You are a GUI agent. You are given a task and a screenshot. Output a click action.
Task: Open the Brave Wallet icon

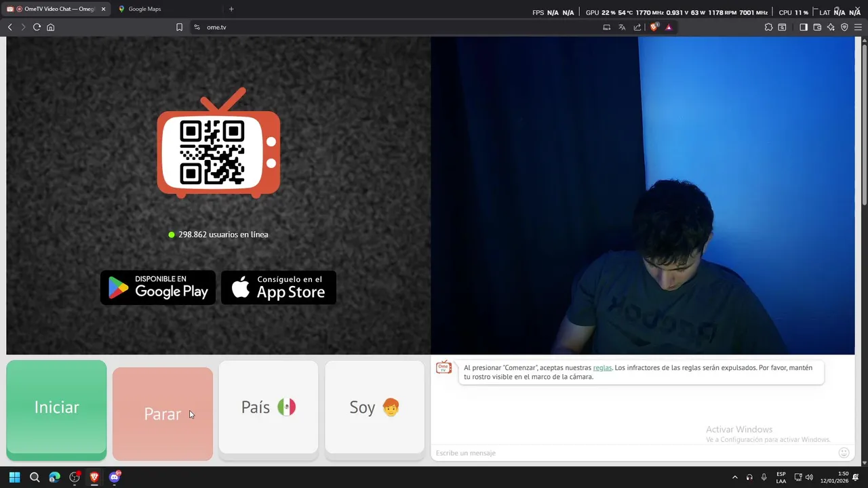[x=817, y=27]
